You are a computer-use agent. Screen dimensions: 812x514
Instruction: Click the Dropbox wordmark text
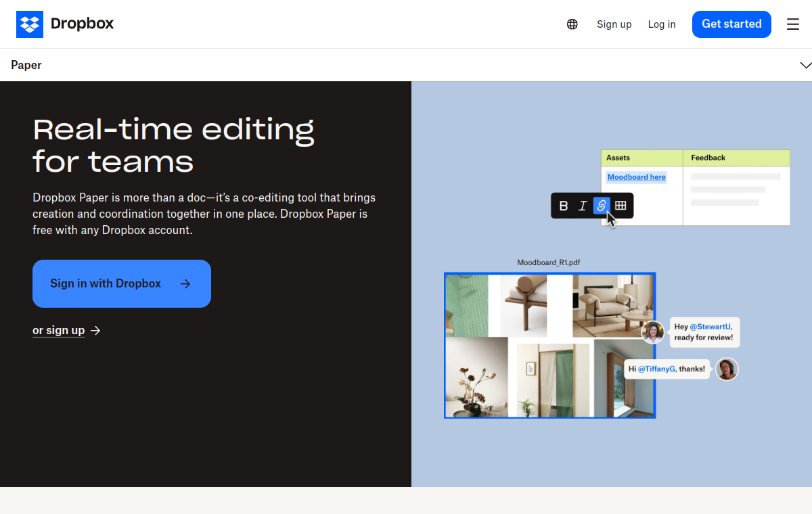[82, 24]
